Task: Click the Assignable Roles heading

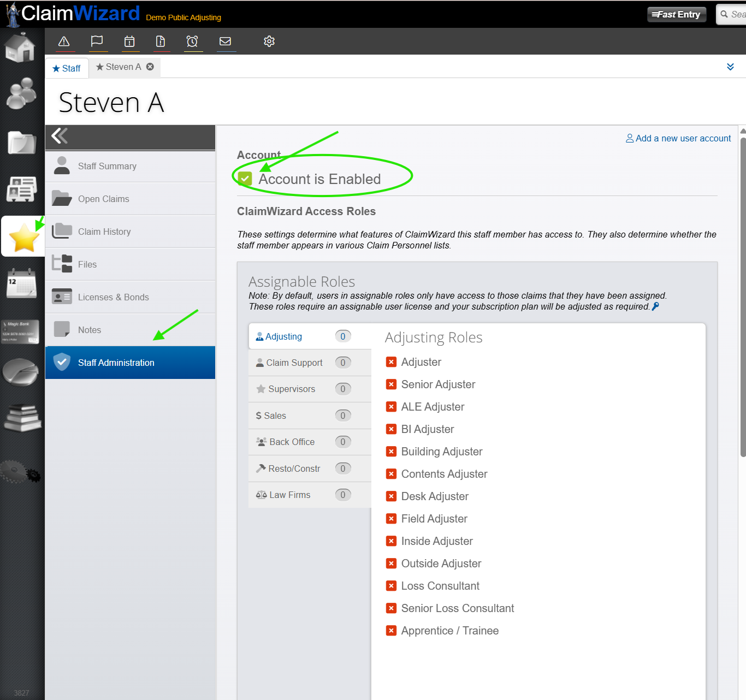Action: 301,282
